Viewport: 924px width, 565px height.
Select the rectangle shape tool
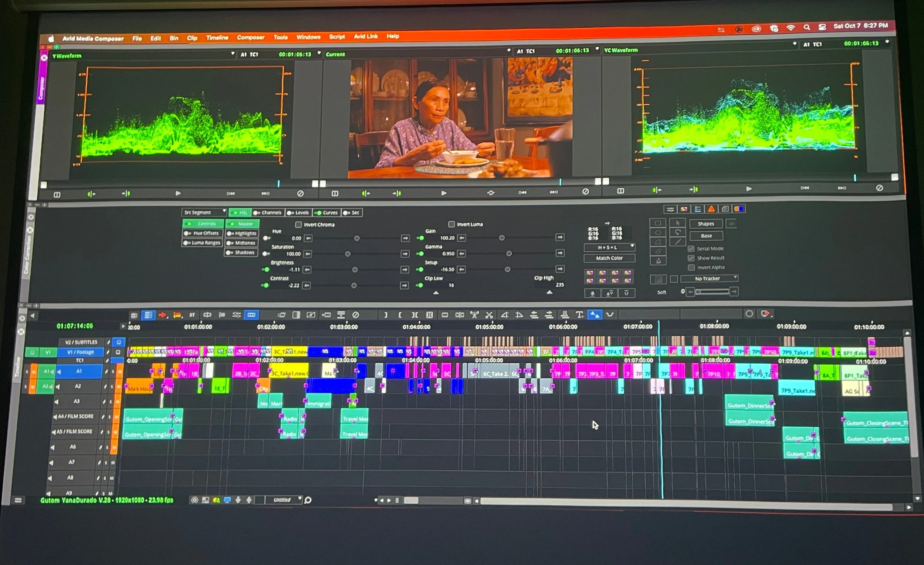(x=658, y=223)
